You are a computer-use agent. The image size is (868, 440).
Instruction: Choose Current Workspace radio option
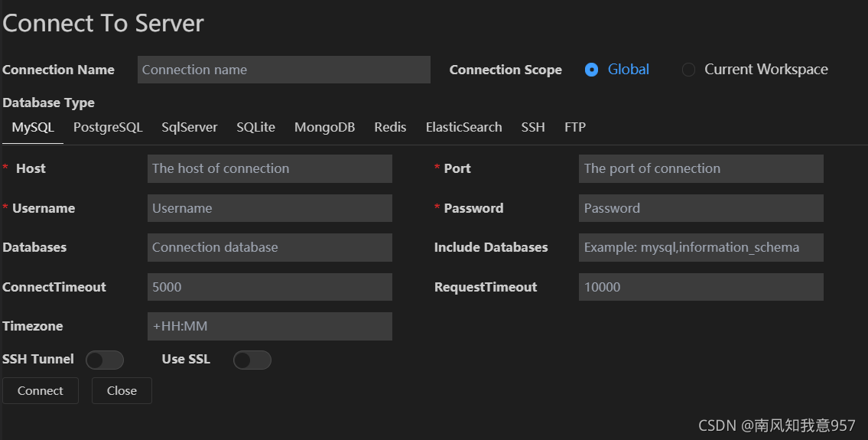coord(688,70)
